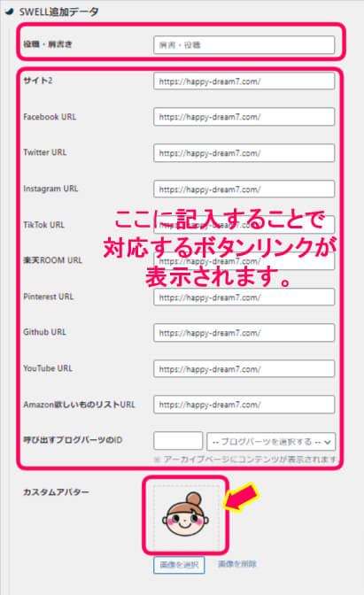Viewport: 364px width, 595px height.
Task: Focus the サイト2 URL field
Action: 244,81
